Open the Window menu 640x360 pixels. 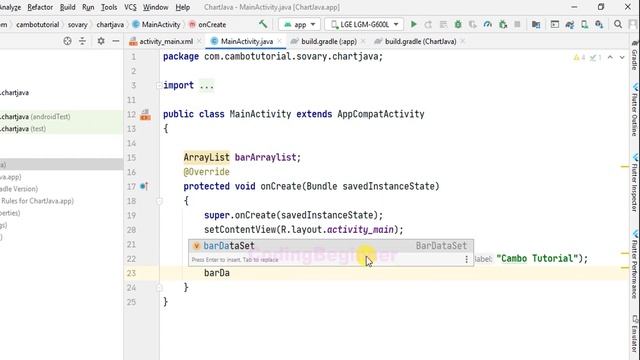coord(155,7)
